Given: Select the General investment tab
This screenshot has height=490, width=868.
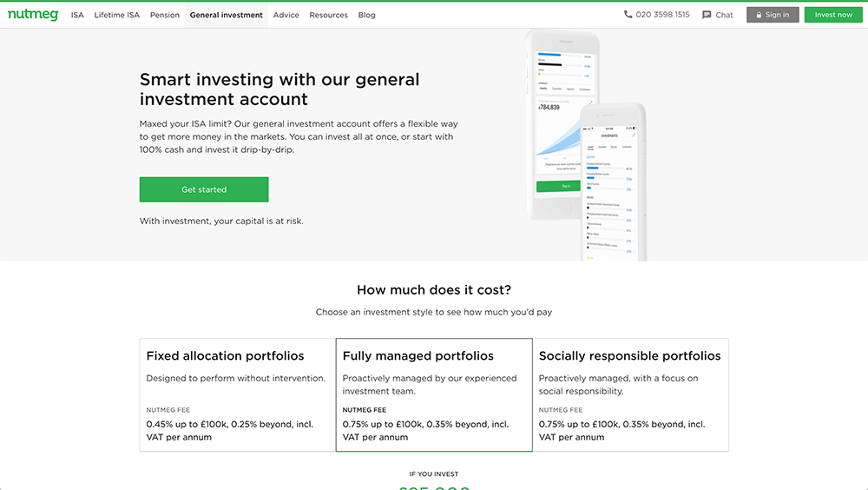Looking at the screenshot, I should [226, 15].
